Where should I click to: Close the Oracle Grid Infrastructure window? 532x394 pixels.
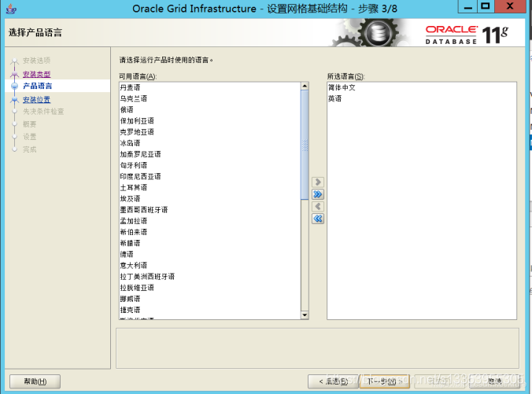click(510, 6)
